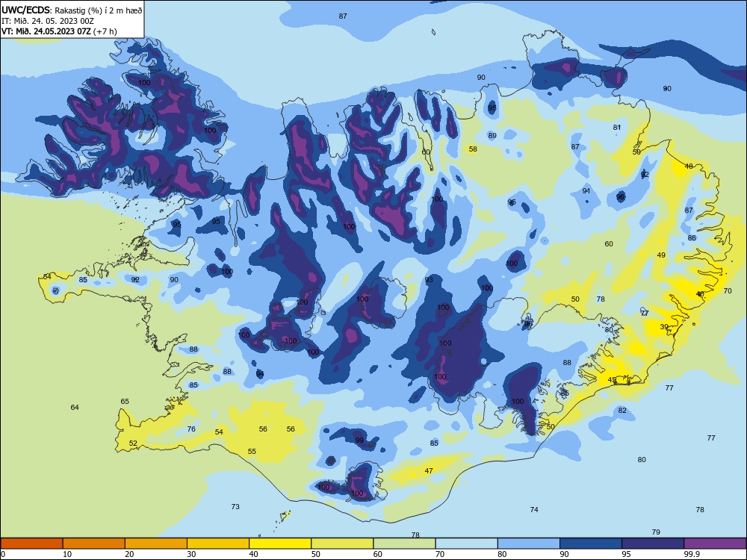This screenshot has width=747, height=560.
Task: Click the humidity value '86' on the map
Action: pos(692,237)
